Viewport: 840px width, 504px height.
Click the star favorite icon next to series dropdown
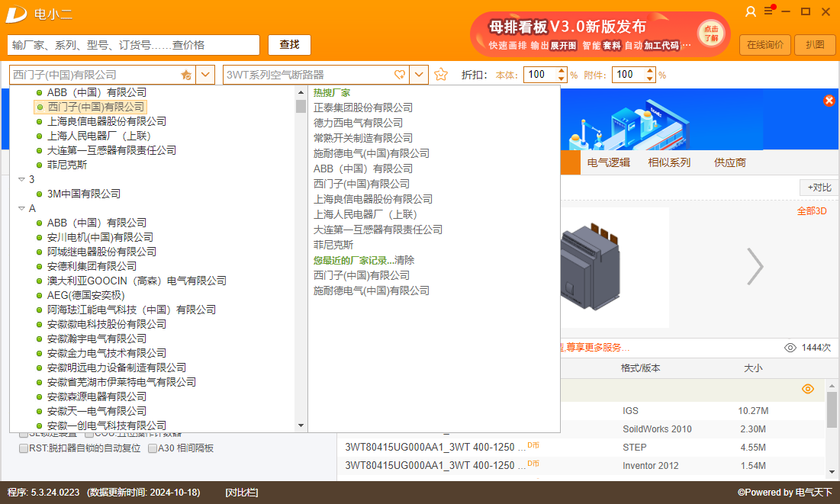tap(440, 74)
